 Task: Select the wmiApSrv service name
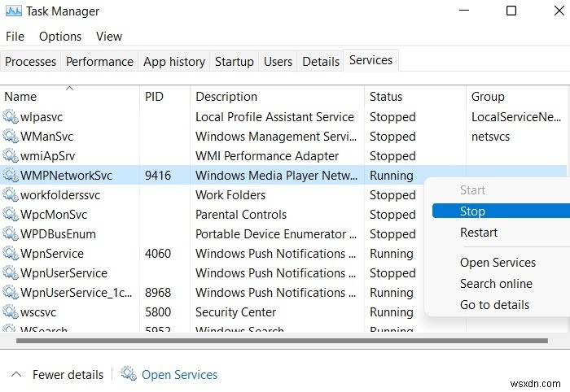(x=47, y=155)
